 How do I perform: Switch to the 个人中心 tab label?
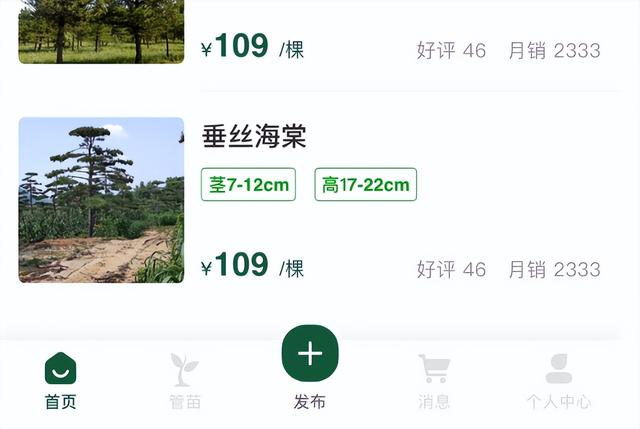pyautogui.click(x=559, y=402)
